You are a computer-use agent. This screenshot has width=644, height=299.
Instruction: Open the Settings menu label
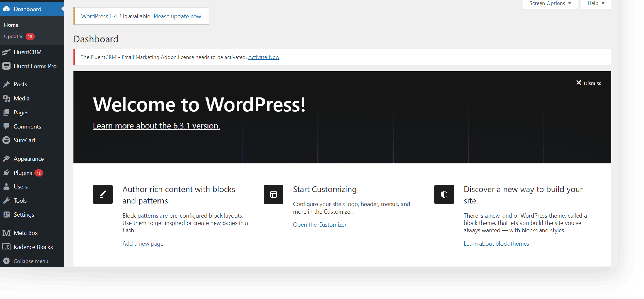click(x=24, y=215)
